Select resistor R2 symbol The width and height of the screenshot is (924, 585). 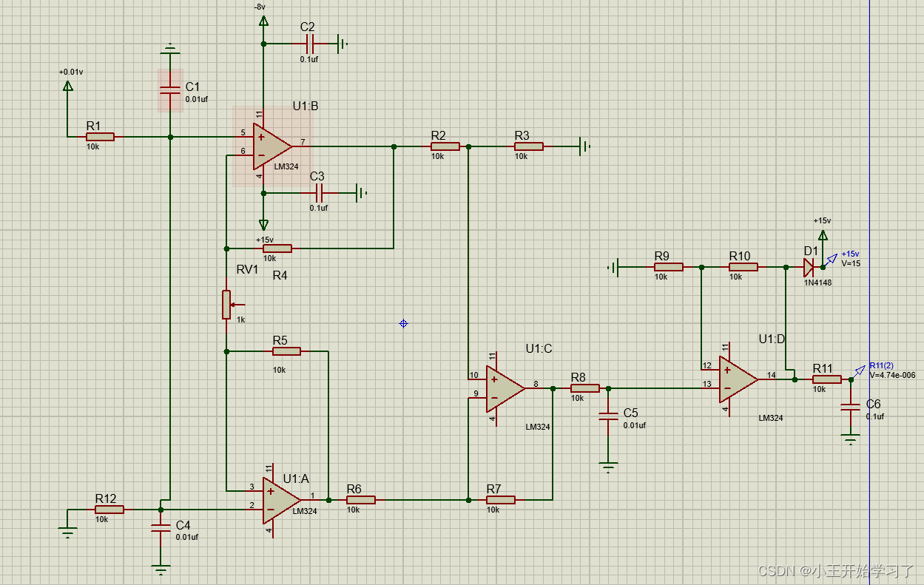tap(445, 146)
